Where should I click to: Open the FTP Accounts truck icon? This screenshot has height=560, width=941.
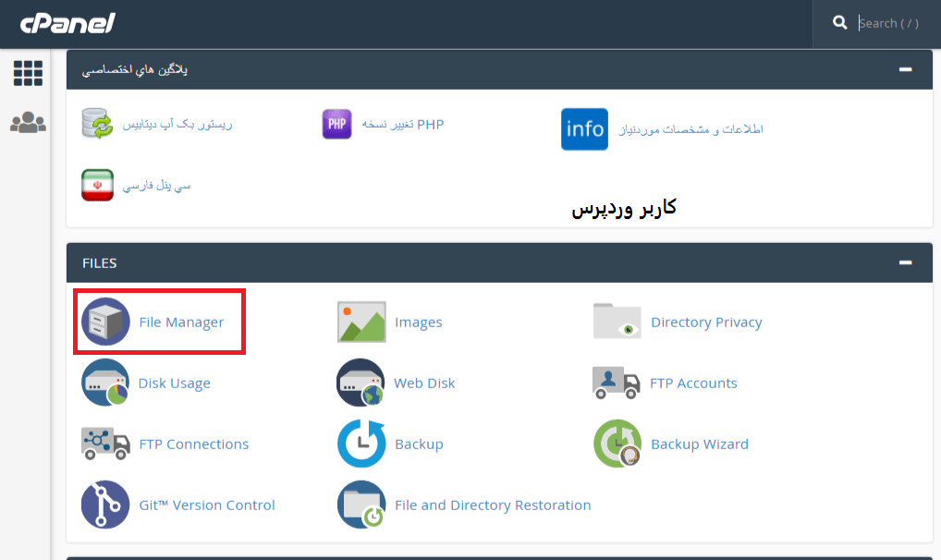(x=616, y=383)
